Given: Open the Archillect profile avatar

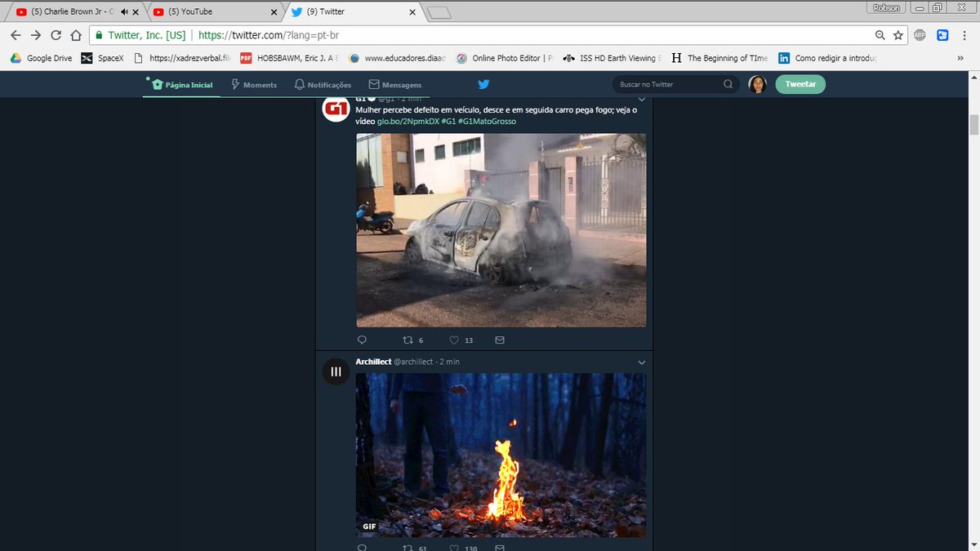Looking at the screenshot, I should [336, 371].
